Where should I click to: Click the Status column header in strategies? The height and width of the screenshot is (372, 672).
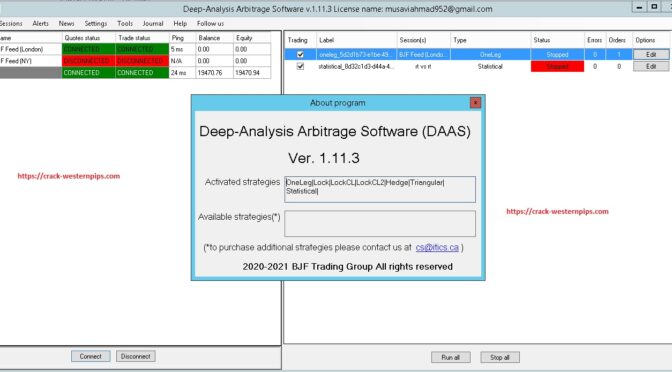[557, 40]
